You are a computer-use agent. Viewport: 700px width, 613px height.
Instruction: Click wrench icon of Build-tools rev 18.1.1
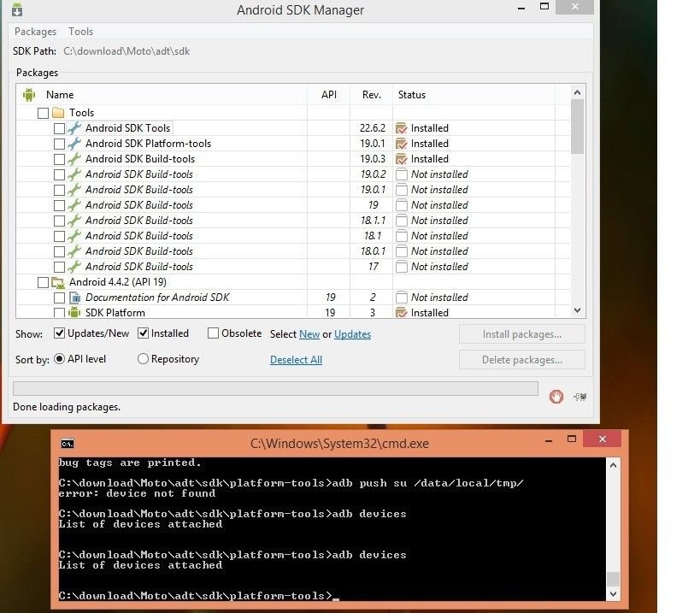[74, 221]
